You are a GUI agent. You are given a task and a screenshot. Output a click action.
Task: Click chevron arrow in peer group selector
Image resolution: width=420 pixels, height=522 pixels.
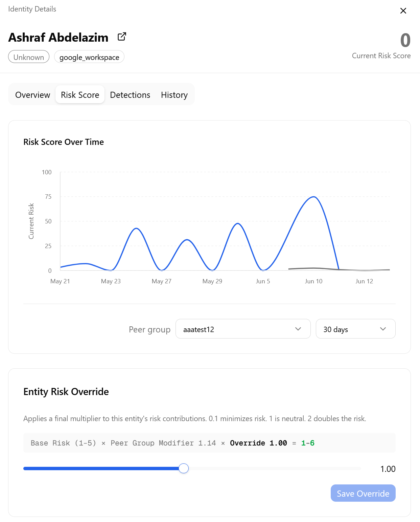pyautogui.click(x=298, y=329)
